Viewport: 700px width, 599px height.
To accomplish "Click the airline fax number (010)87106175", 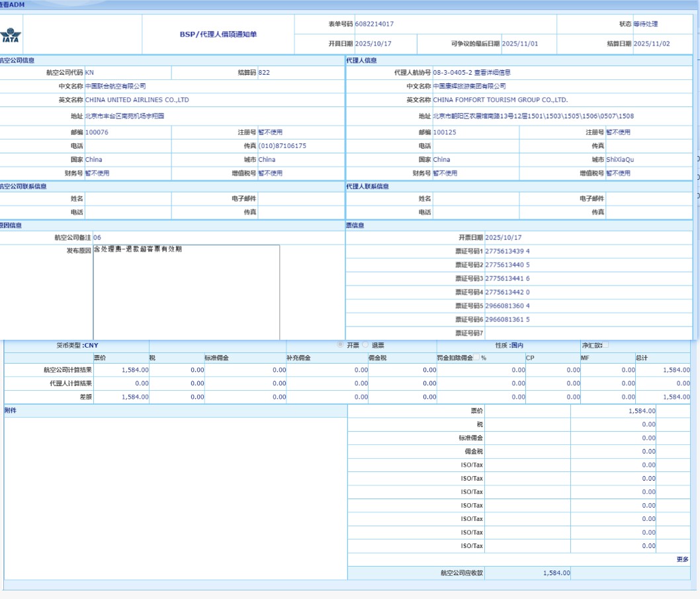I will point(282,146).
